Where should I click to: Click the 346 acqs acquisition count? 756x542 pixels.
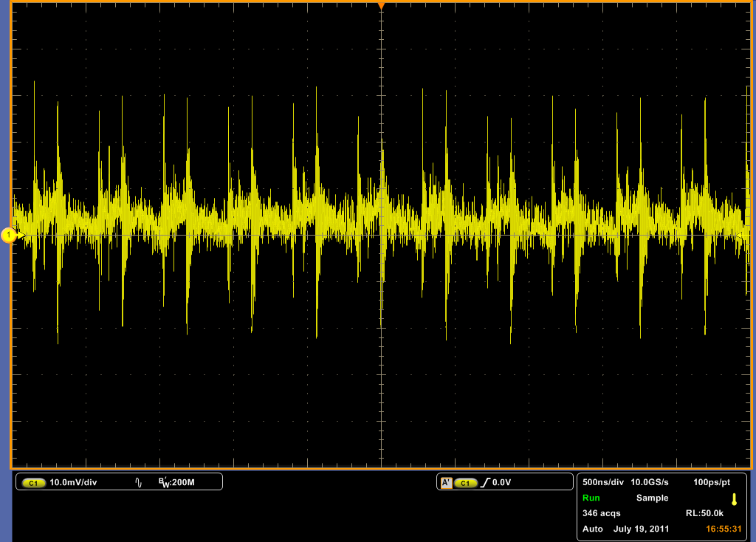[x=601, y=513]
